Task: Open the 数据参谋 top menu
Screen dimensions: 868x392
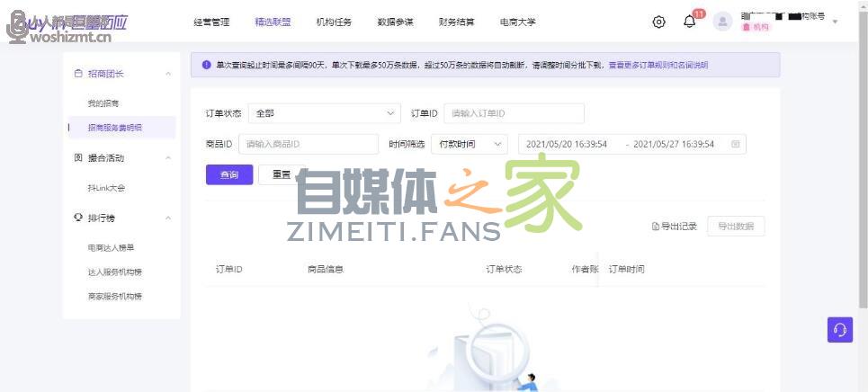Action: tap(395, 22)
